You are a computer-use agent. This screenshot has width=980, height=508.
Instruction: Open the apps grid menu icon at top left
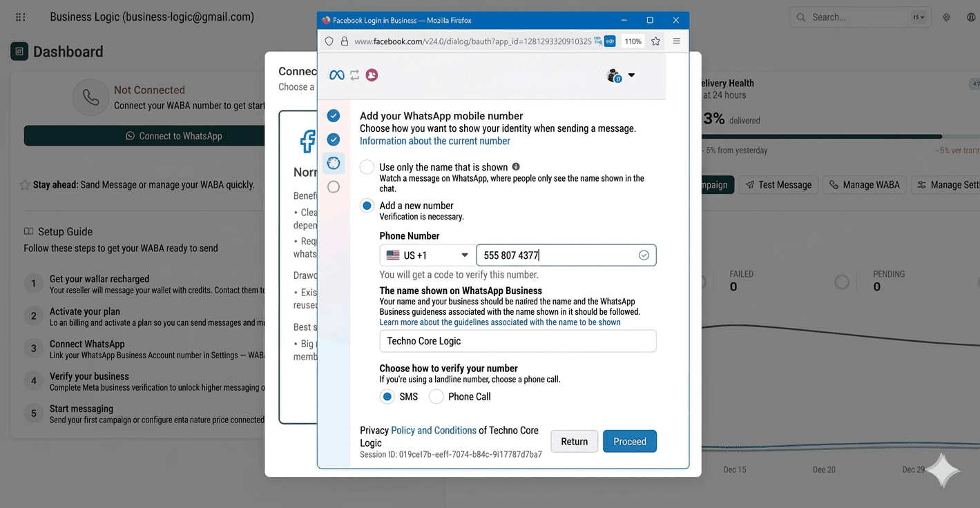click(21, 17)
